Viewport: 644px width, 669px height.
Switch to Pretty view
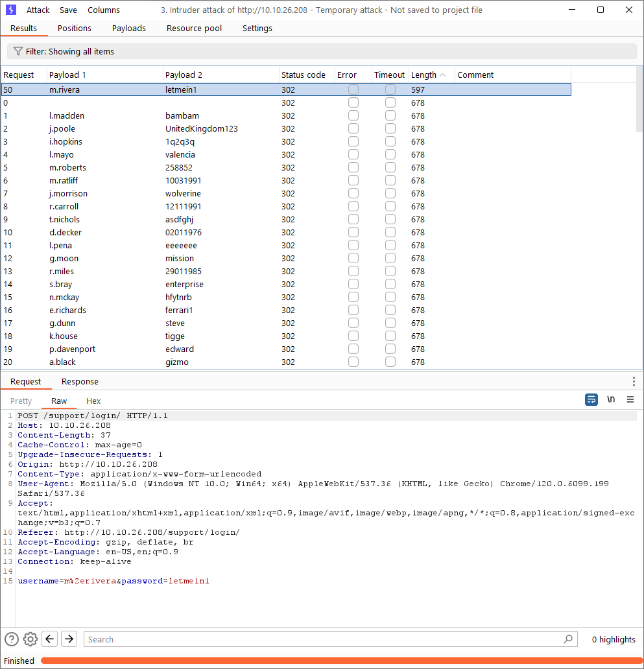[x=21, y=401]
